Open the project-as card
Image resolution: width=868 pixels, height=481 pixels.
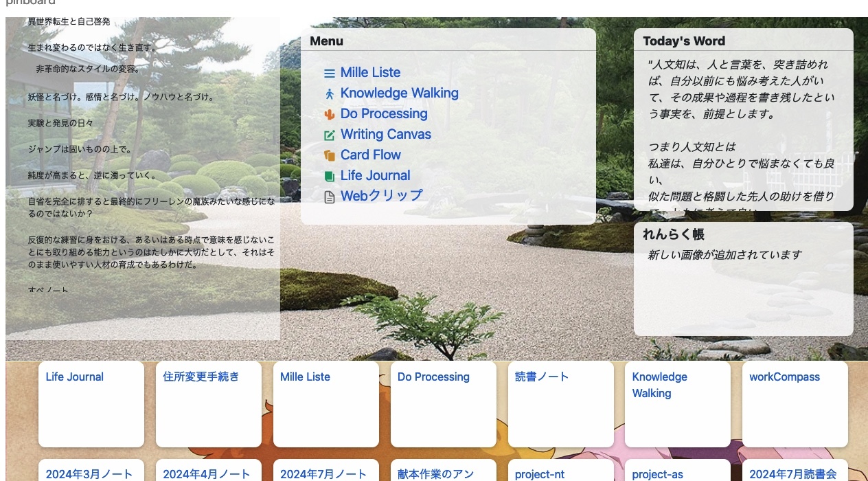point(678,471)
